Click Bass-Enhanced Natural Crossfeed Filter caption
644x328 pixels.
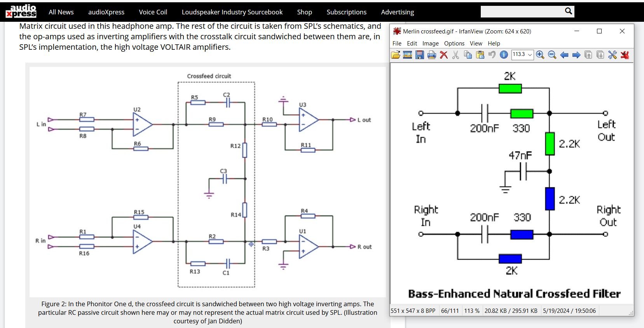point(514,293)
